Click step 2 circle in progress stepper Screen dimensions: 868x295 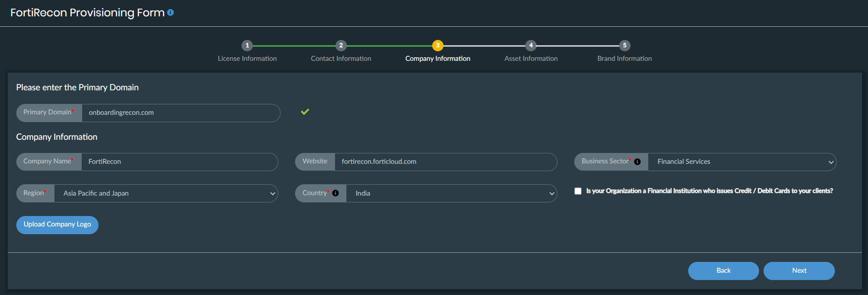(x=341, y=45)
